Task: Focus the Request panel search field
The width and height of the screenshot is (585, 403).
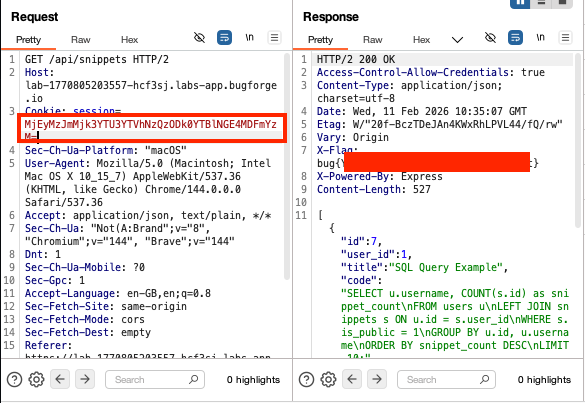Action: (x=155, y=379)
